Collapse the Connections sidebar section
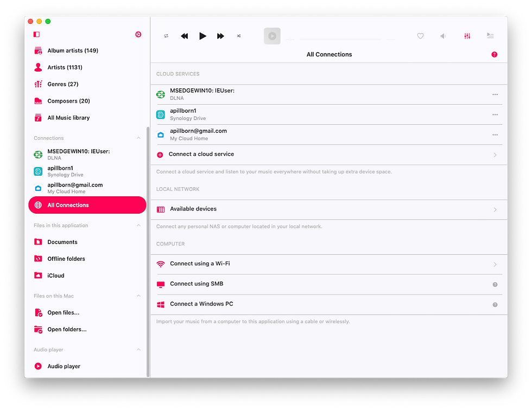 point(138,138)
